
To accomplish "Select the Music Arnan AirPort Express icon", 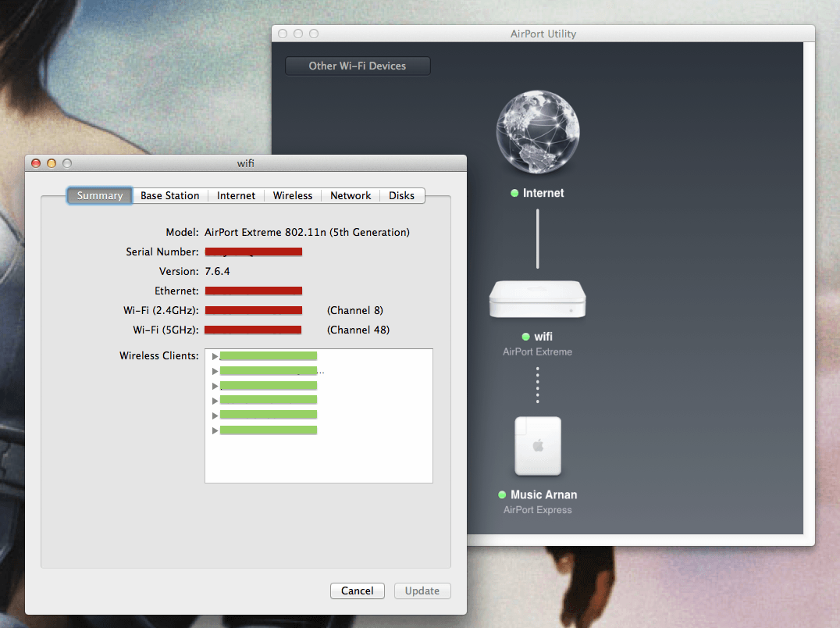I will click(x=538, y=446).
